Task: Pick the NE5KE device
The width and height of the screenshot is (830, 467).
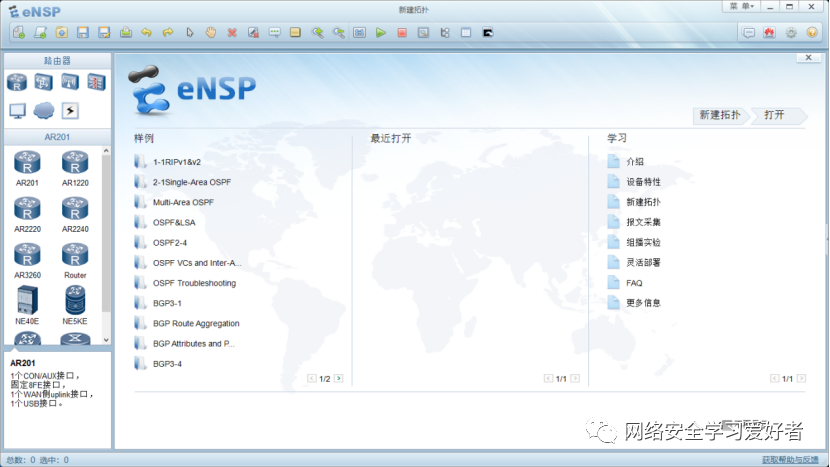Action: 75,305
